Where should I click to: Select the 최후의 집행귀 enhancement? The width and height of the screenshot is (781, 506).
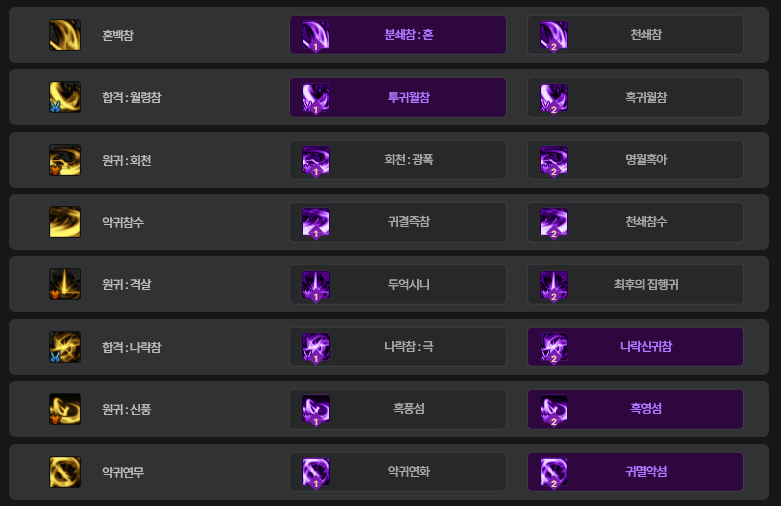(x=635, y=284)
